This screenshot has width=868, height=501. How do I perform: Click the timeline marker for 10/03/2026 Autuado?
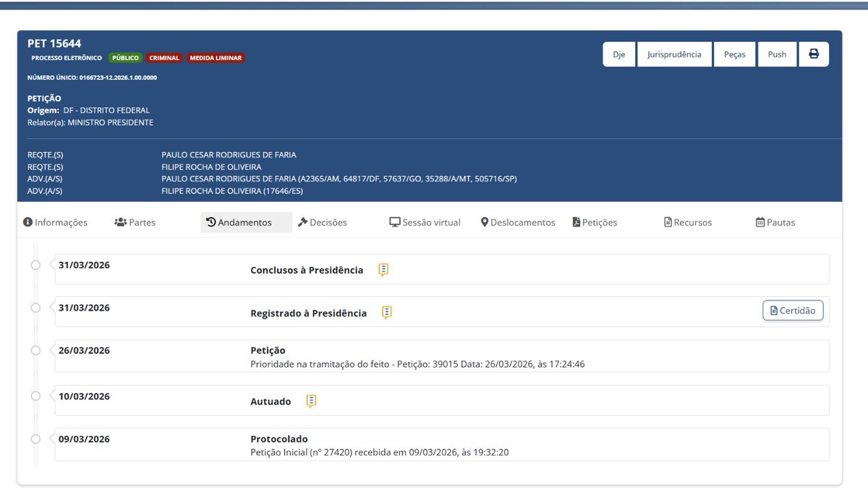(x=35, y=396)
